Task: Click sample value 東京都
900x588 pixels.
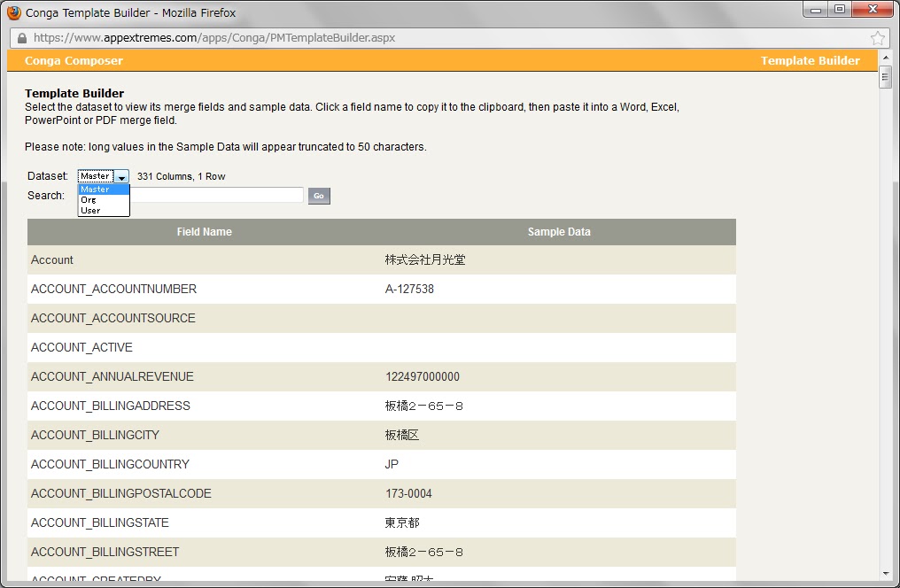Action: point(402,523)
